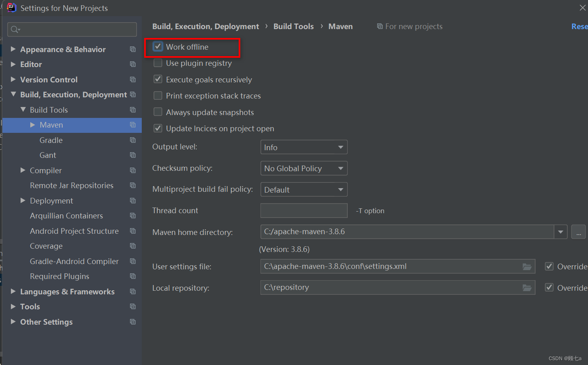588x365 pixels.
Task: Open Maven home directory dropdown arrow
Action: pos(561,232)
